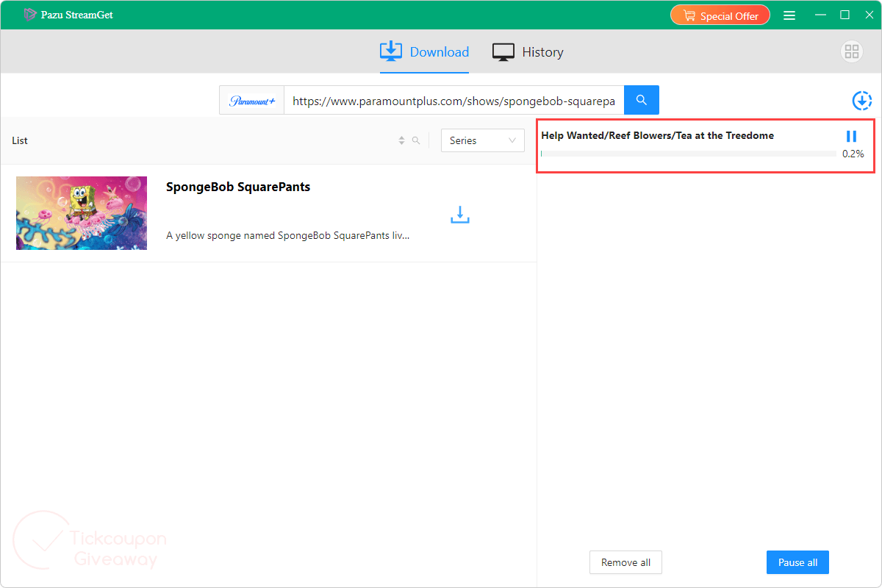882x588 pixels.
Task: Click the 0.2% progress value
Action: (853, 154)
